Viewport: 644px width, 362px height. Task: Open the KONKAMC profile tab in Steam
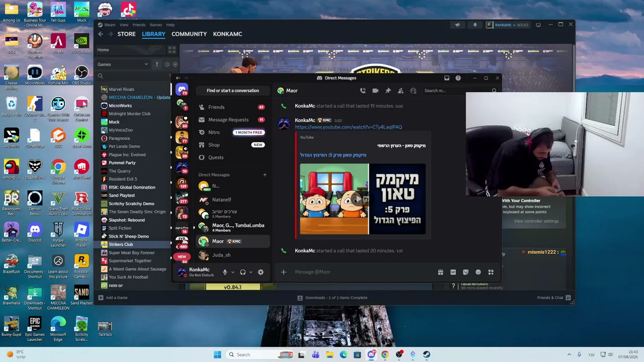(227, 34)
